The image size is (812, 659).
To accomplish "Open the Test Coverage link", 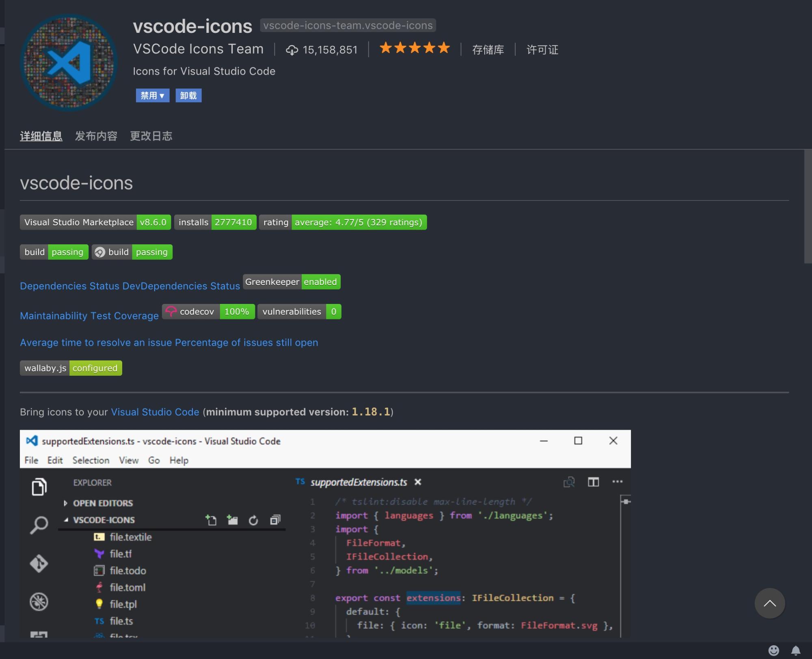I will (x=125, y=316).
